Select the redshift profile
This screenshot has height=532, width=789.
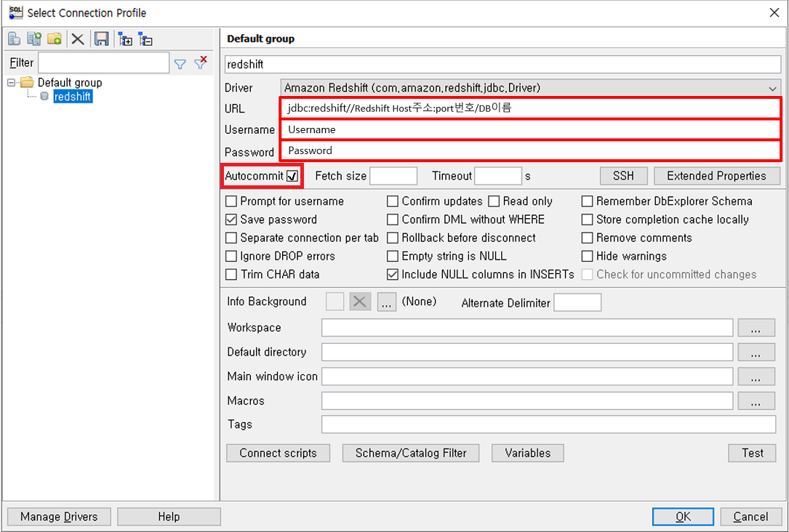pyautogui.click(x=73, y=97)
